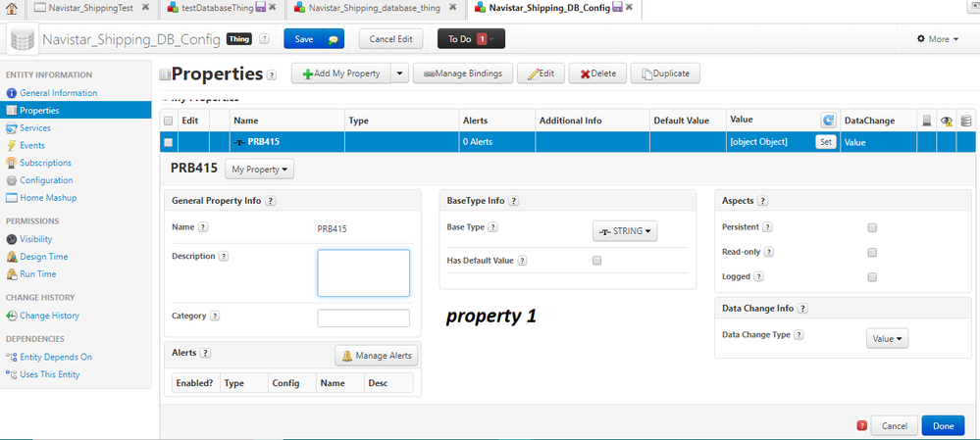Click the Duplicate button
Image resolution: width=980 pixels, height=440 pixels.
click(x=665, y=73)
